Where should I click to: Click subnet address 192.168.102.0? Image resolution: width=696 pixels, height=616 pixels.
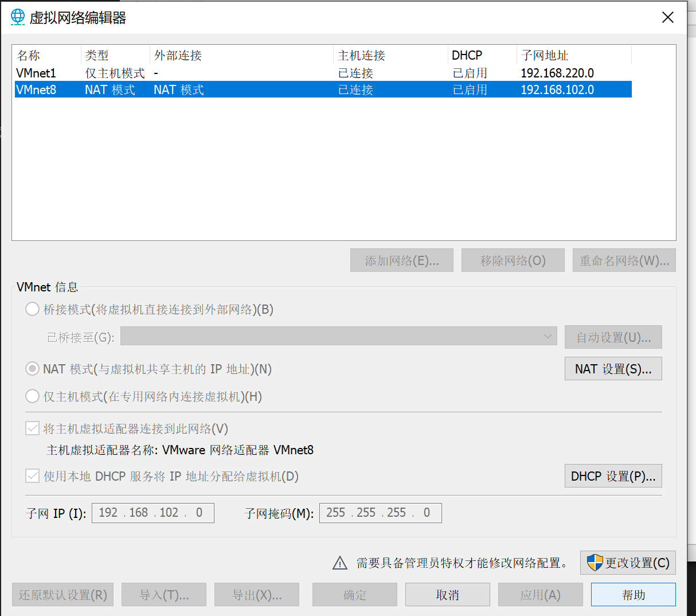[x=557, y=89]
